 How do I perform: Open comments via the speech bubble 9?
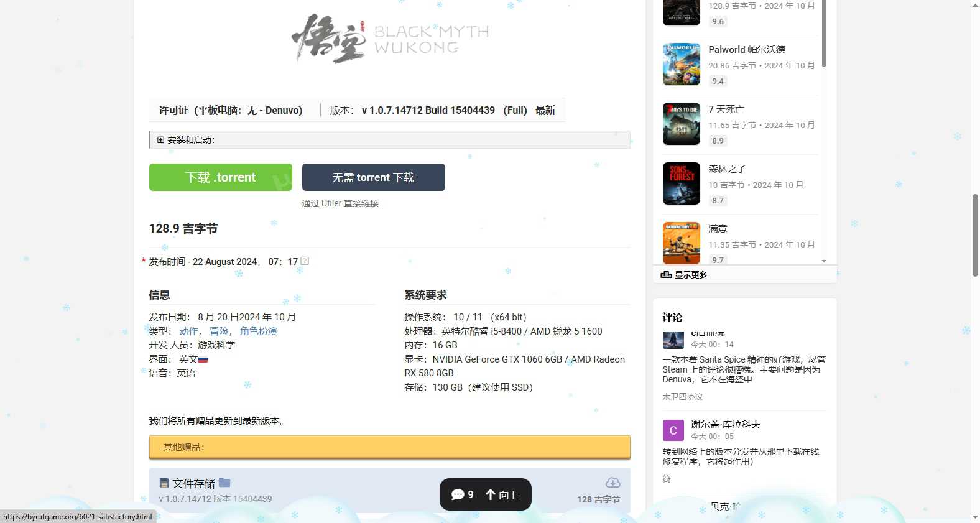(463, 494)
